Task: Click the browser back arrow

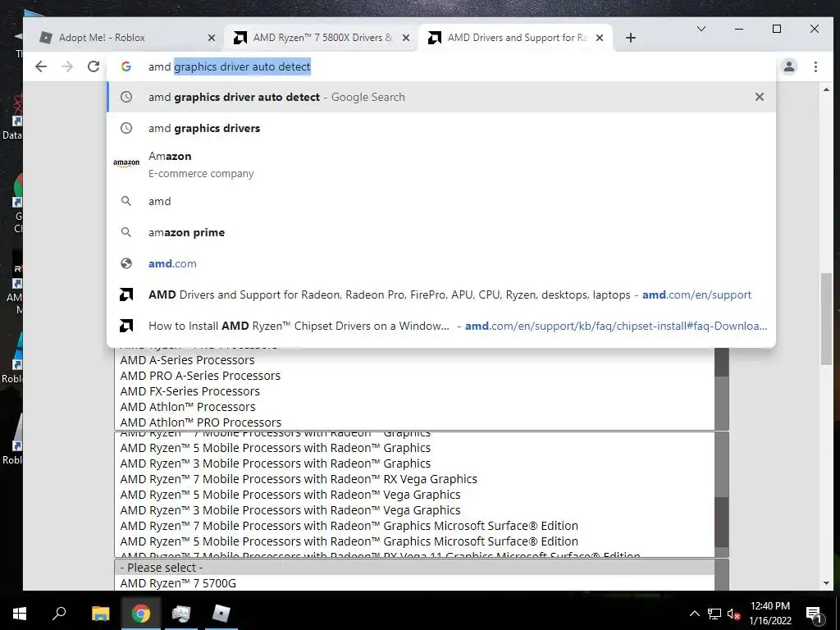Action: point(41,66)
